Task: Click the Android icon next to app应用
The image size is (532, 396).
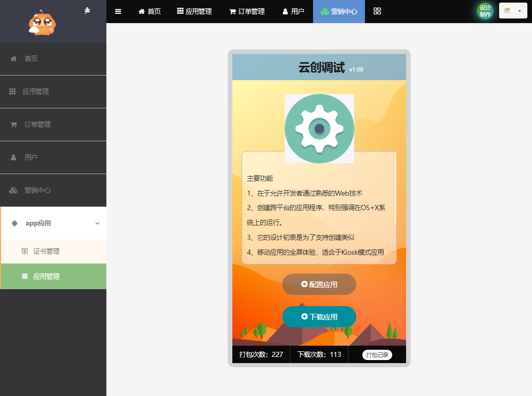Action: [14, 223]
